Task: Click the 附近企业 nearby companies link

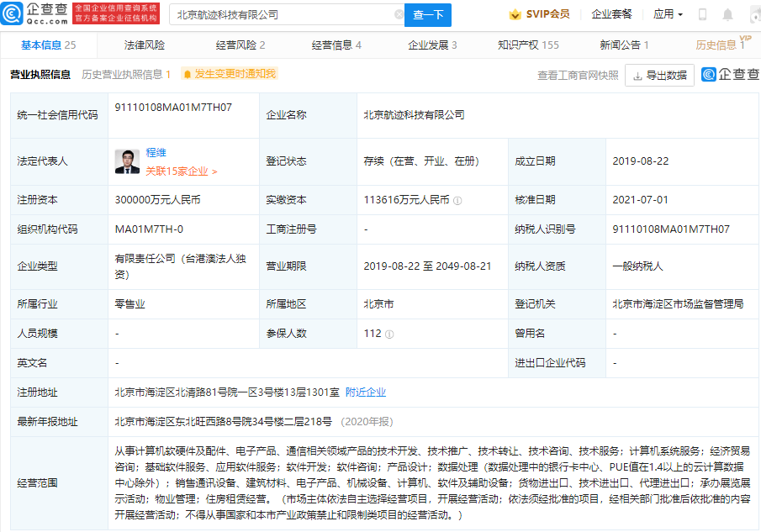Action: (x=366, y=392)
